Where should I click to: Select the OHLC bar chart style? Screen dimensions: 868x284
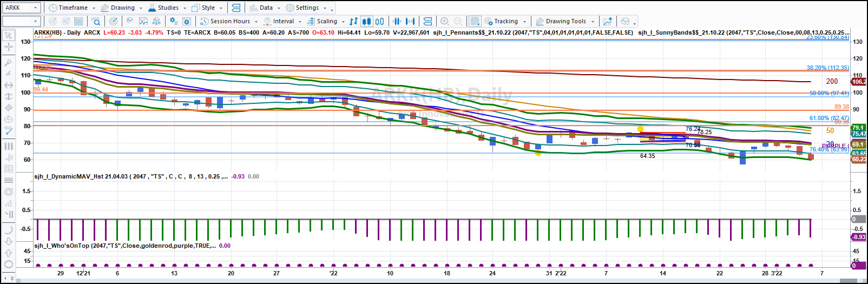tap(354, 21)
